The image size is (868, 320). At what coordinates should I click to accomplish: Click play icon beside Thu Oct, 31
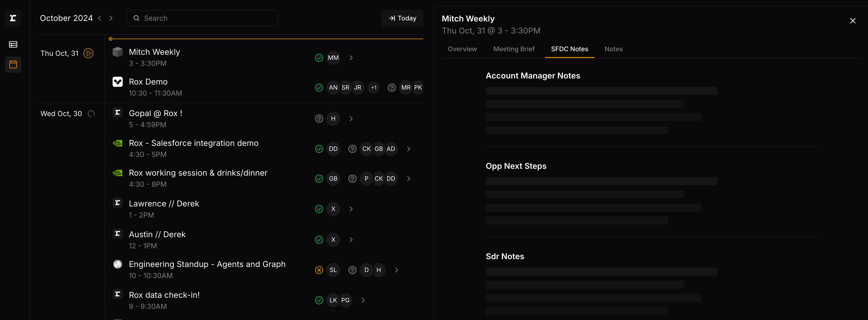pyautogui.click(x=88, y=53)
